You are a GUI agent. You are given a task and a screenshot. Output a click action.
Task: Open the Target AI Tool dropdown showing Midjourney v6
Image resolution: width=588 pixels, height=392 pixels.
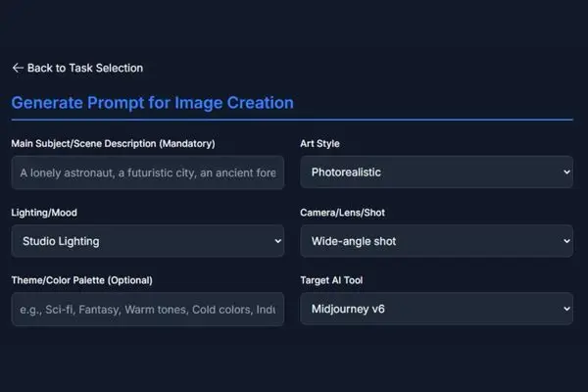[x=436, y=309]
